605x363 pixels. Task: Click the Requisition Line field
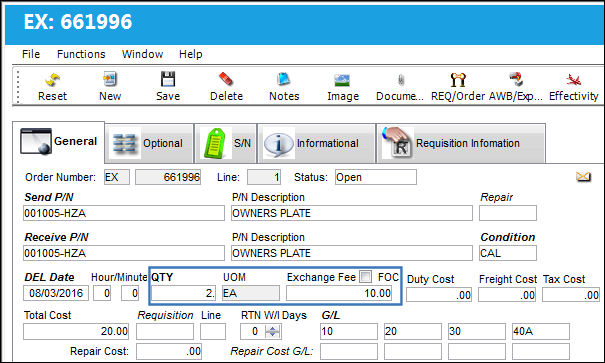pos(213,331)
